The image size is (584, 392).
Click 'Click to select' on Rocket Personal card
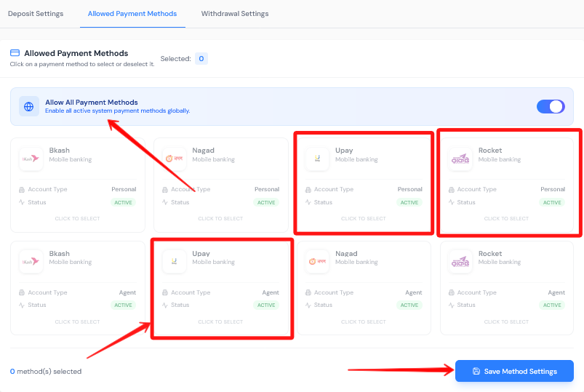point(506,218)
